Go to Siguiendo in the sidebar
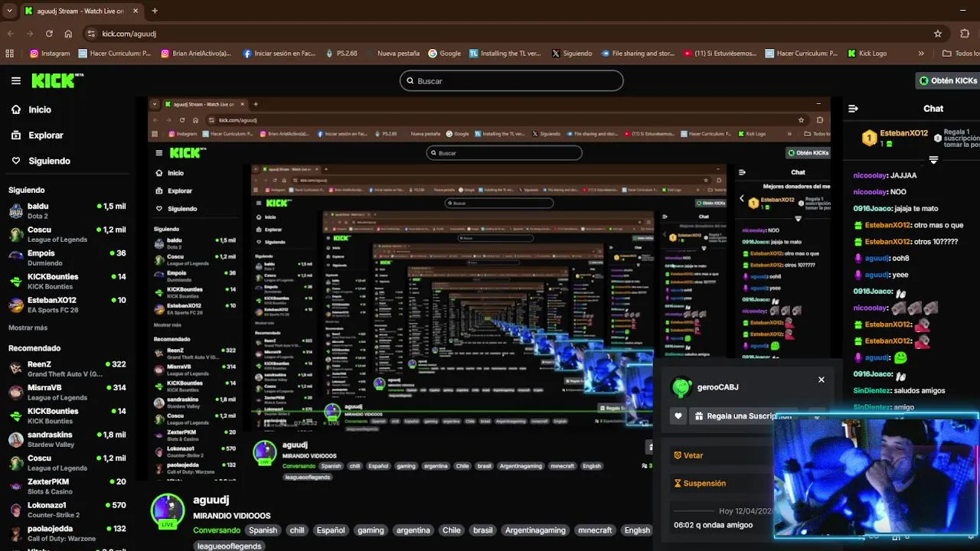980x551 pixels. click(41, 161)
